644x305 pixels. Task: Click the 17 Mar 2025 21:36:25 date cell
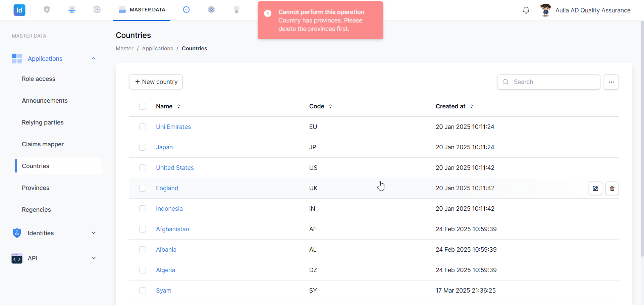(x=466, y=291)
